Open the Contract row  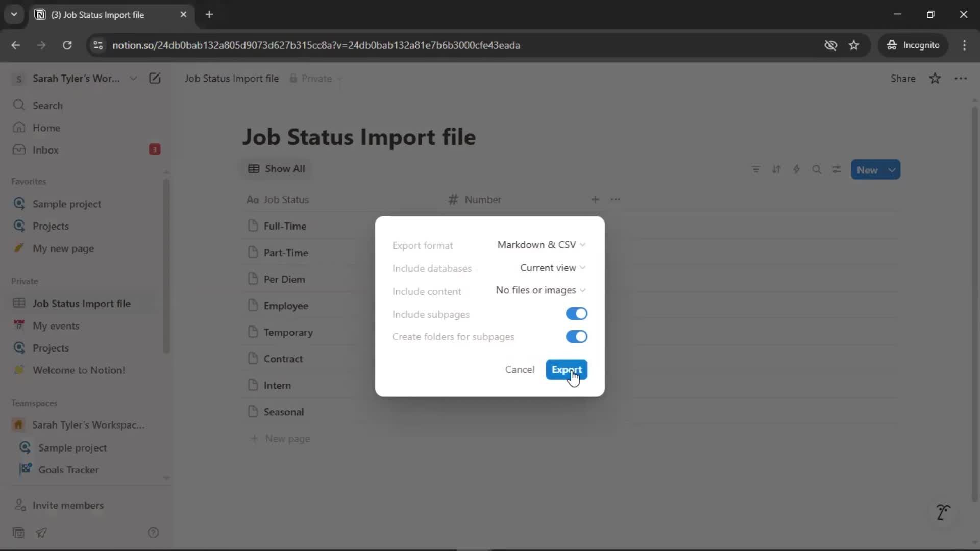(x=283, y=359)
